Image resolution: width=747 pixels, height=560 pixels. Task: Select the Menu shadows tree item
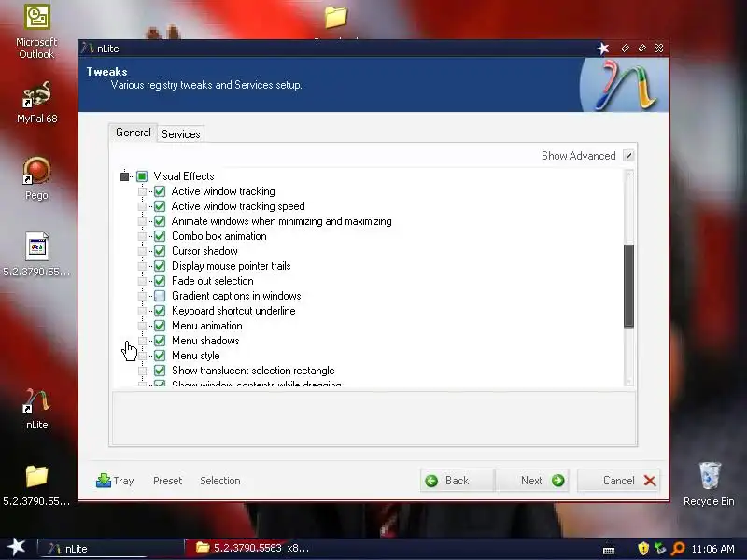pyautogui.click(x=205, y=341)
